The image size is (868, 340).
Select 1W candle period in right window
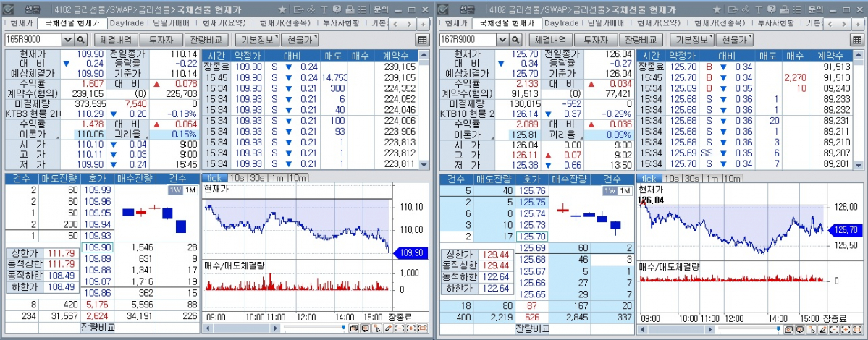point(610,190)
